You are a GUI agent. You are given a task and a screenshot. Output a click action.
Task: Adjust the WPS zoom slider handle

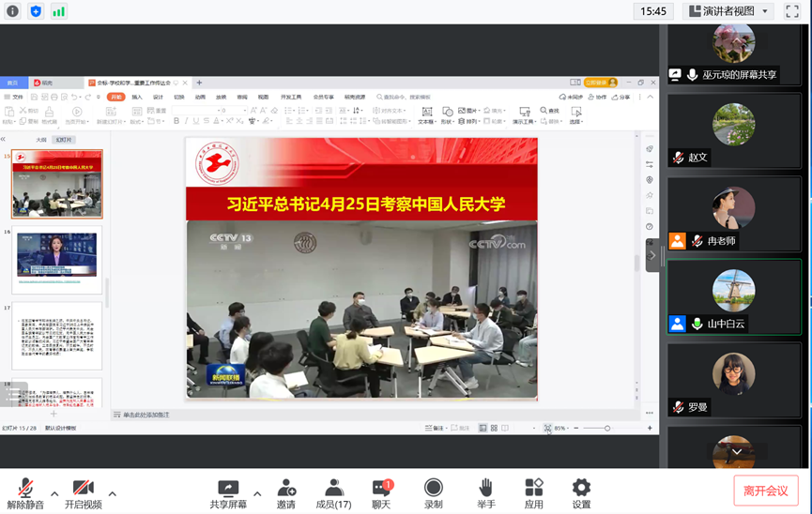click(607, 428)
